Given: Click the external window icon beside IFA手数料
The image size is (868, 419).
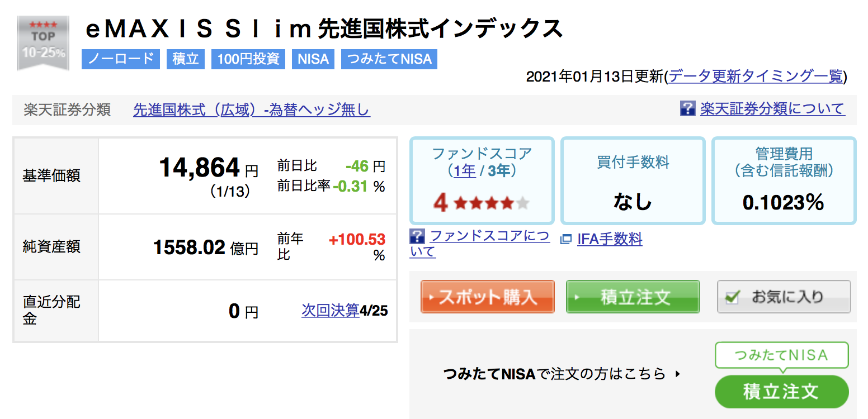Looking at the screenshot, I should pos(566,239).
